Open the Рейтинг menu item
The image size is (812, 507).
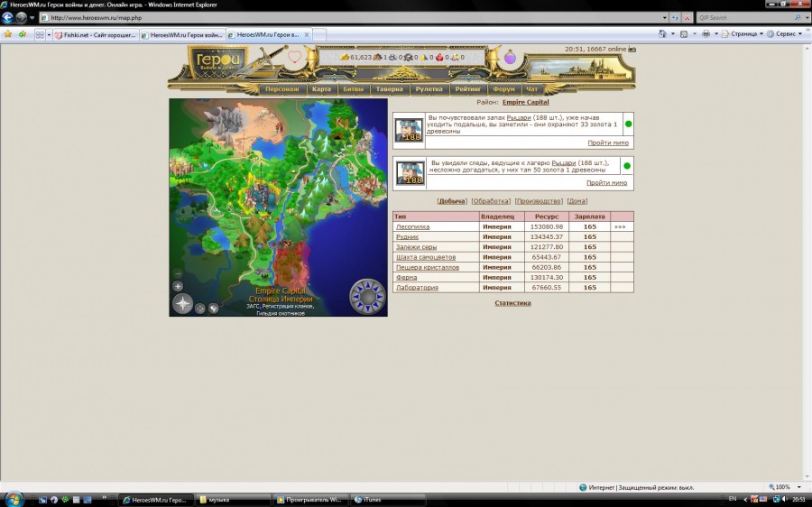(x=468, y=89)
